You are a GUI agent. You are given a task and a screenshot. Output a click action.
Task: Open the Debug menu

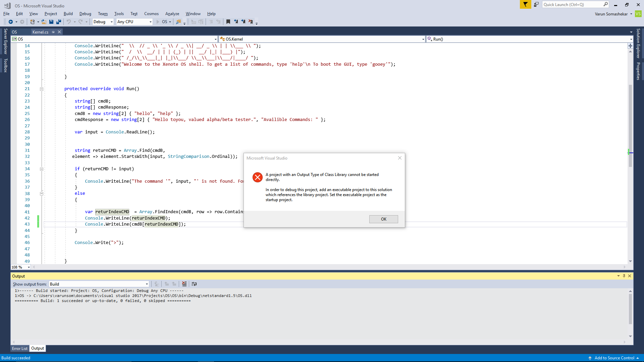[85, 14]
